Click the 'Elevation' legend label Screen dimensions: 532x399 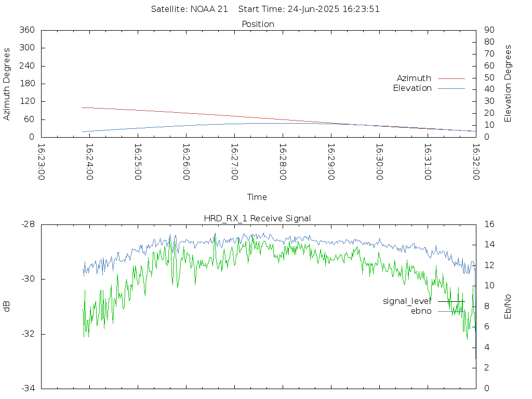(412, 88)
